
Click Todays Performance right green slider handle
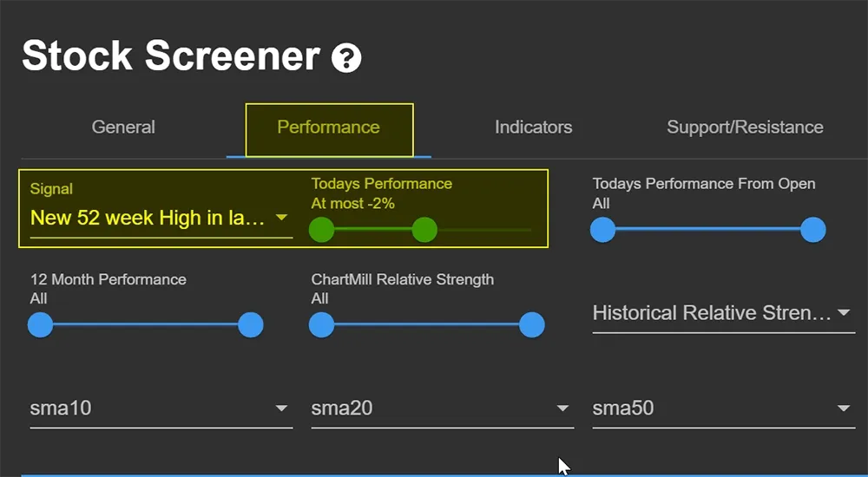coord(424,230)
